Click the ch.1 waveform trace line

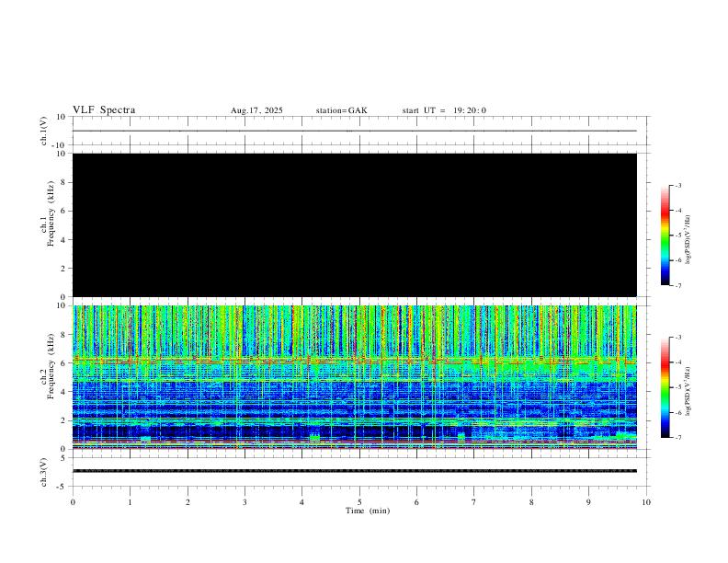pos(355,131)
